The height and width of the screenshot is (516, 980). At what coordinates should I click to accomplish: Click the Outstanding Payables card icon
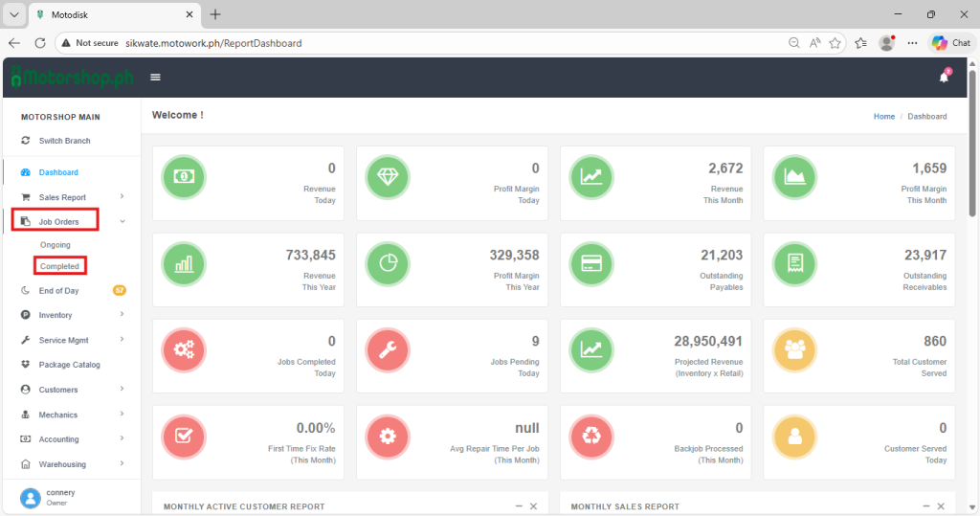pyautogui.click(x=590, y=264)
